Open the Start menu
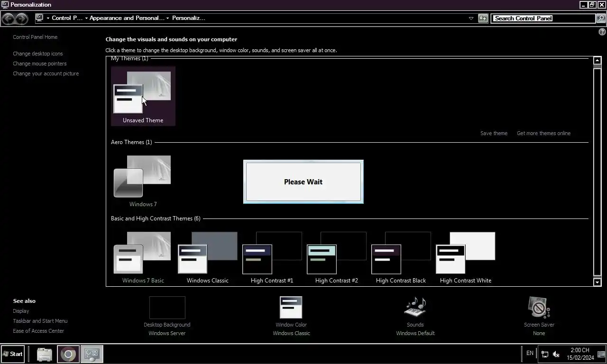Image resolution: width=607 pixels, height=364 pixels. click(13, 354)
